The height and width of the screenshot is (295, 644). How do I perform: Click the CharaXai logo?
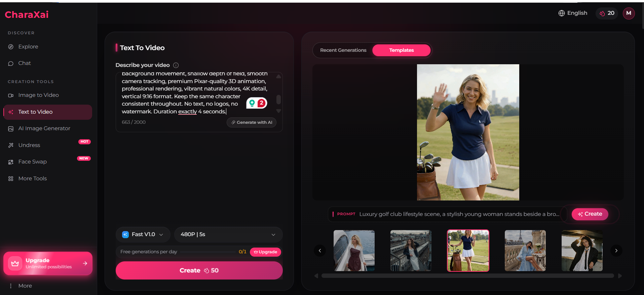(x=27, y=14)
